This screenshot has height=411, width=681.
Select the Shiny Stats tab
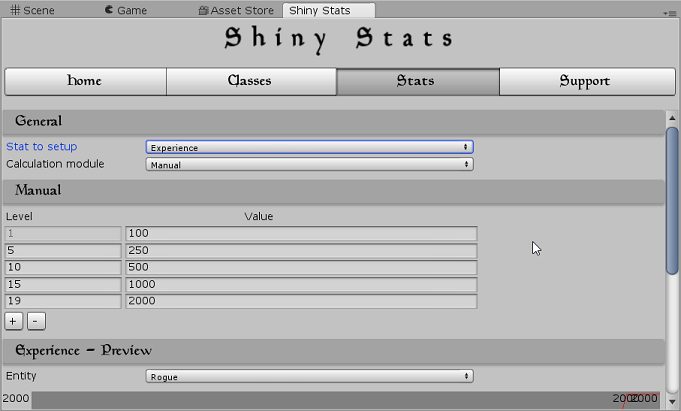[320, 11]
